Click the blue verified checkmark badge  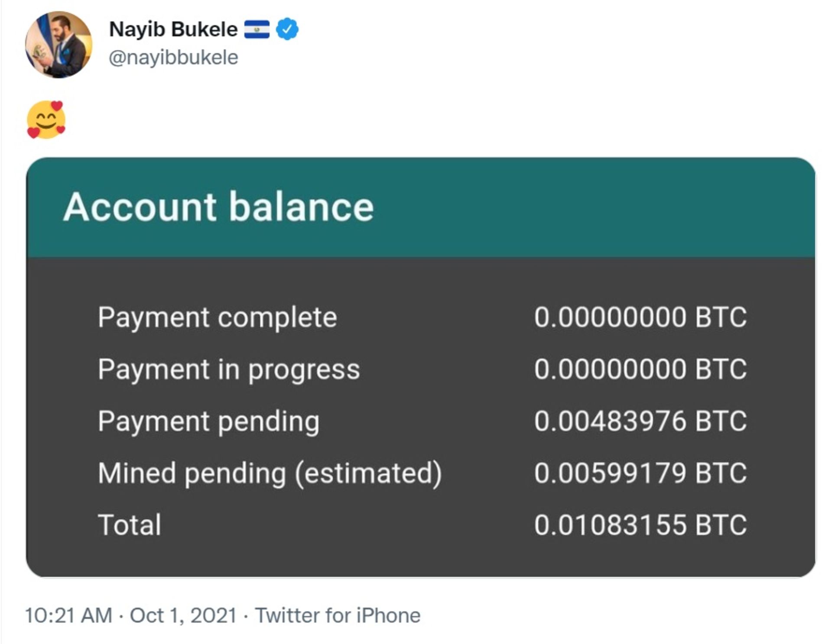pos(287,29)
